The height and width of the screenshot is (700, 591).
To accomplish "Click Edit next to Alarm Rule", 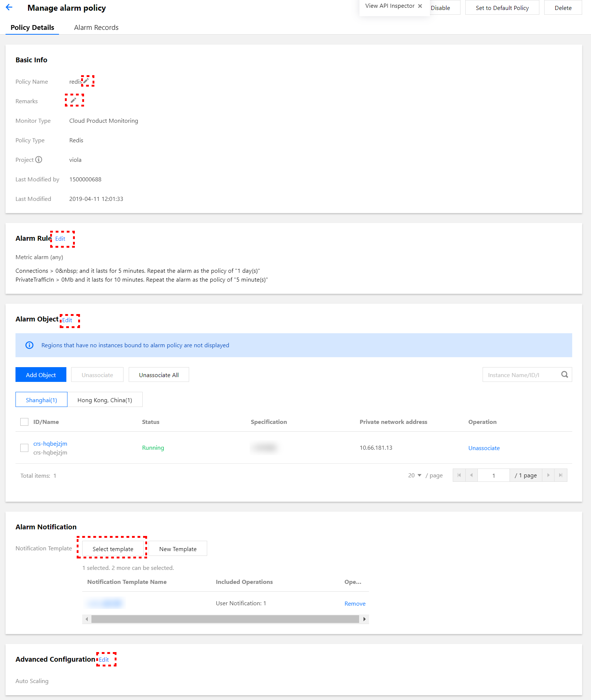I will tap(60, 239).
